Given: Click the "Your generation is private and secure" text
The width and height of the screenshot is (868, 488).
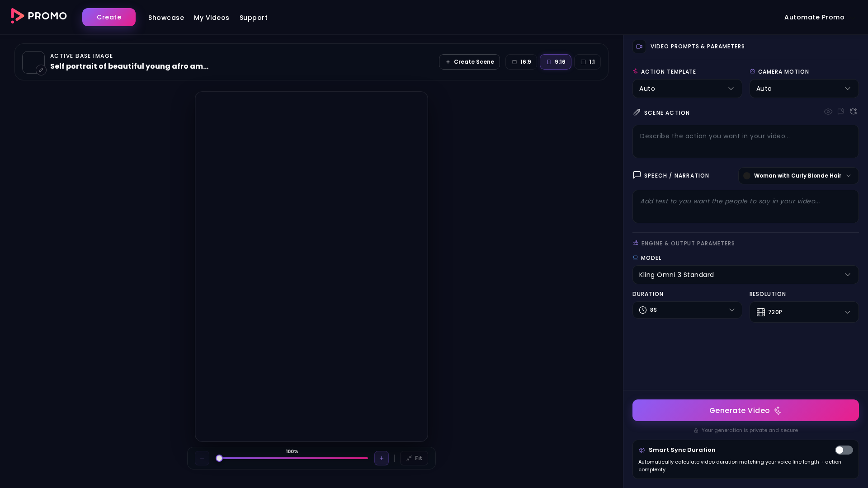Looking at the screenshot, I should 750,431.
